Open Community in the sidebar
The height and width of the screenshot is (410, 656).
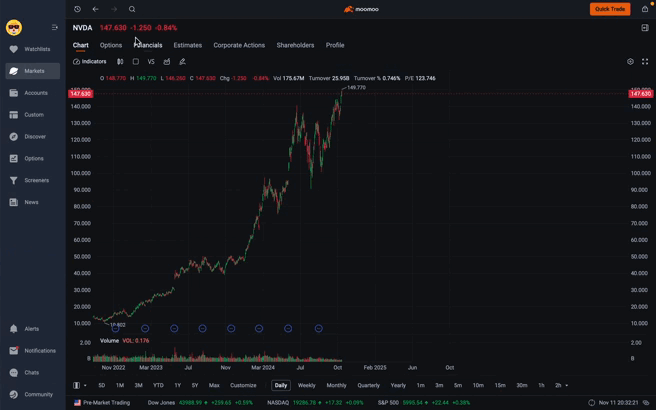33,394
